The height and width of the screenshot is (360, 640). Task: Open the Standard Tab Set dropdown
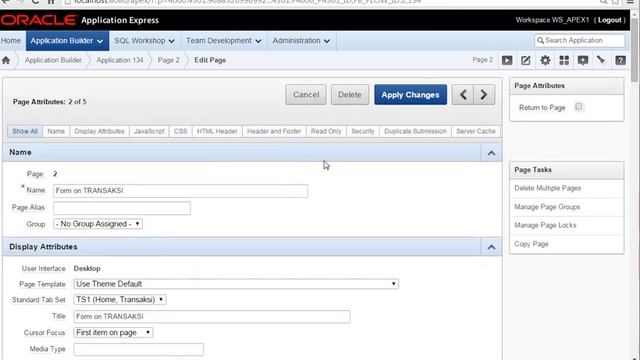pyautogui.click(x=120, y=300)
